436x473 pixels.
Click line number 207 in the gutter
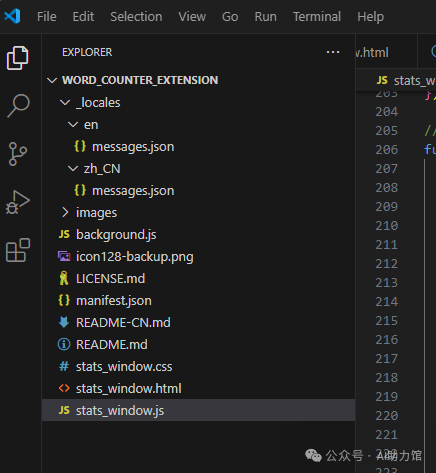click(x=387, y=169)
